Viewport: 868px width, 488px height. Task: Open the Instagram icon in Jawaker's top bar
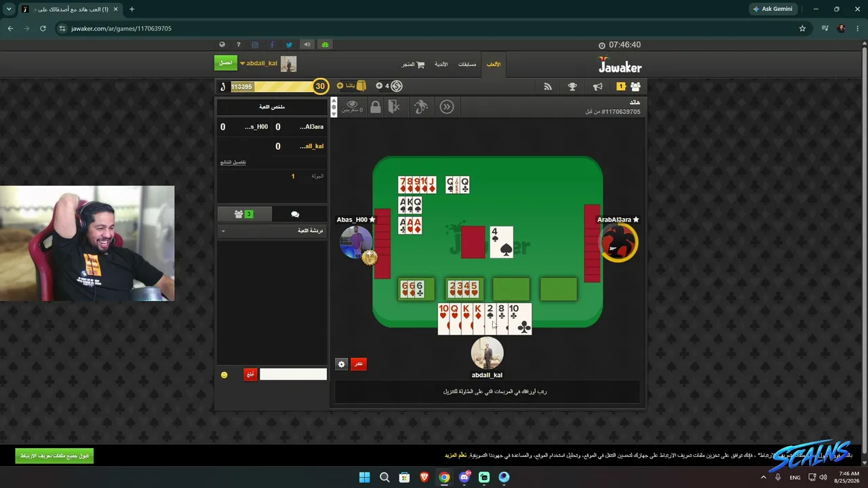point(255,45)
